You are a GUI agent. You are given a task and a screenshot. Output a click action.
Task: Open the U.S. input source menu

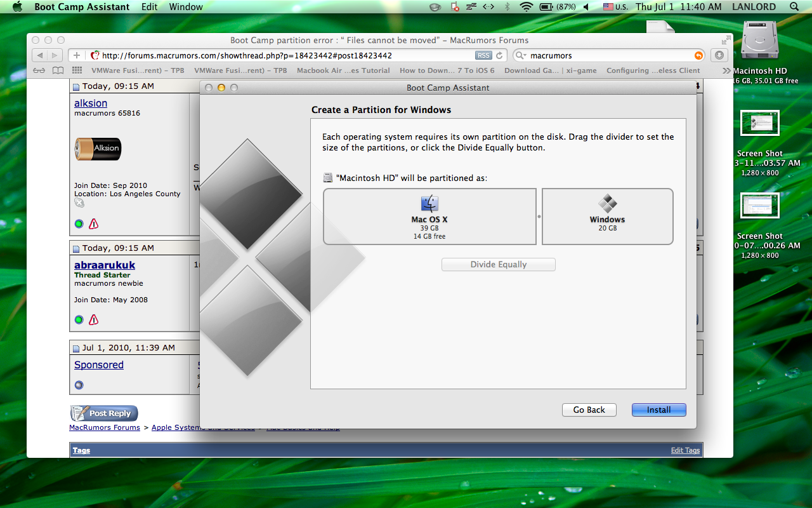pyautogui.click(x=615, y=7)
